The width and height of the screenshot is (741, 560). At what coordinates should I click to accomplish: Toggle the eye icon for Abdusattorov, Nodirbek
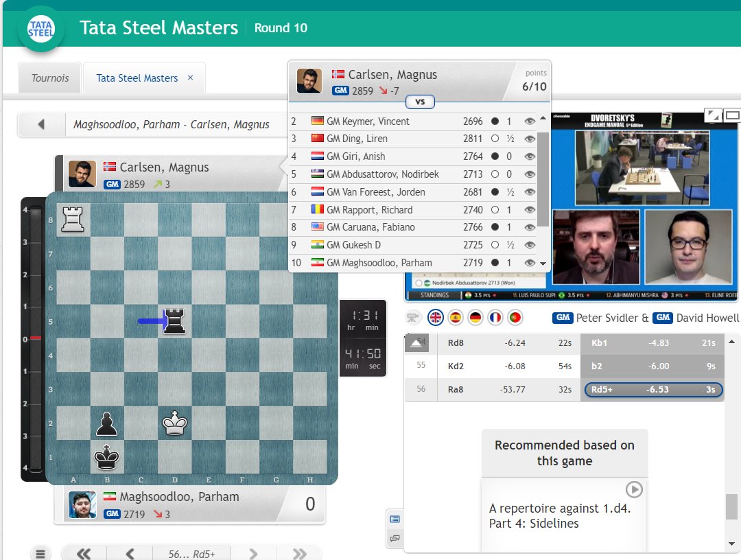[x=530, y=174]
